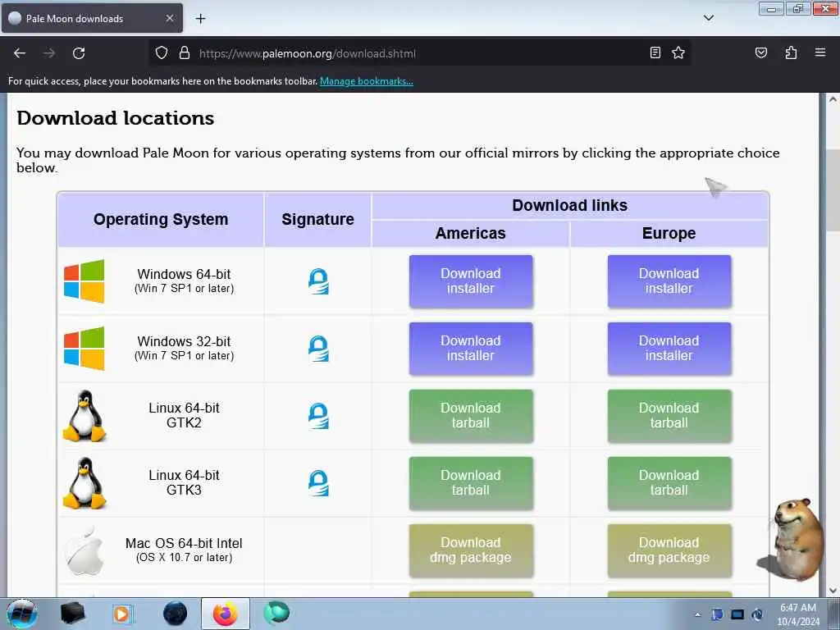The width and height of the screenshot is (840, 630).
Task: Open the Manage bookmarks link
Action: 367,81
